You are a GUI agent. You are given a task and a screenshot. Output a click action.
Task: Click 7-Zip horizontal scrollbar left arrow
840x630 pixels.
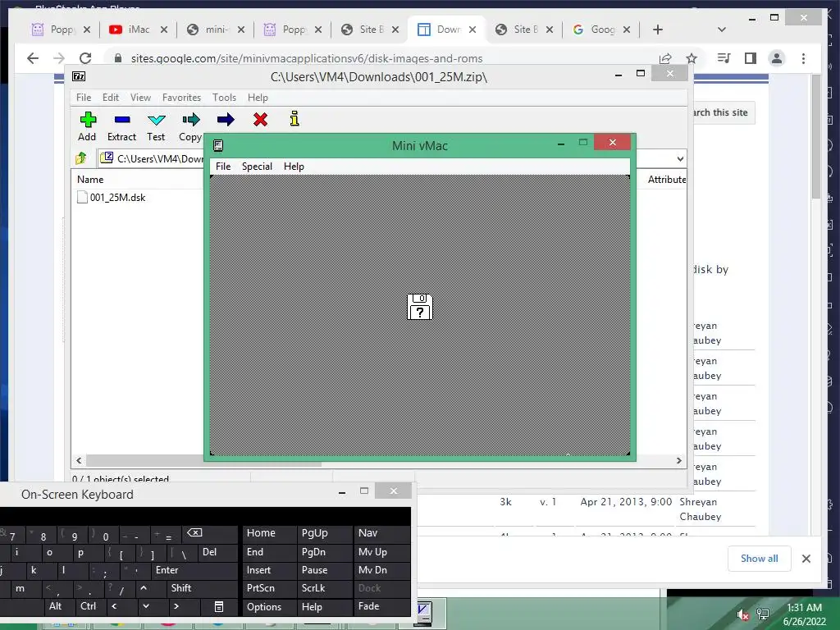pos(79,461)
